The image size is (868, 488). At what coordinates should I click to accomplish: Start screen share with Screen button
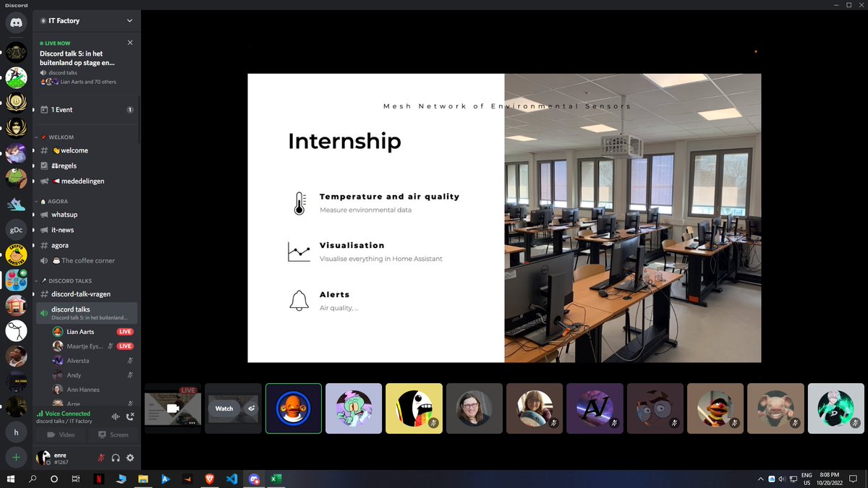(113, 435)
